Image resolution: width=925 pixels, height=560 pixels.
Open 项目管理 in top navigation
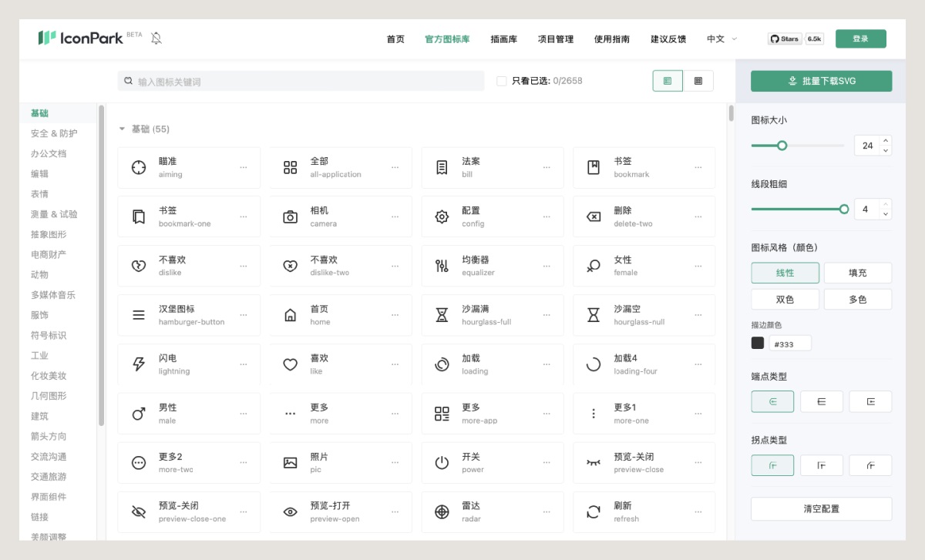click(x=556, y=39)
